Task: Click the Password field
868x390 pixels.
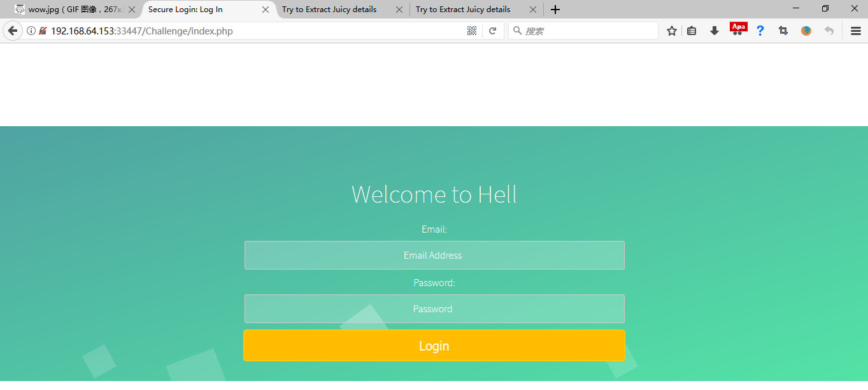Action: point(434,308)
